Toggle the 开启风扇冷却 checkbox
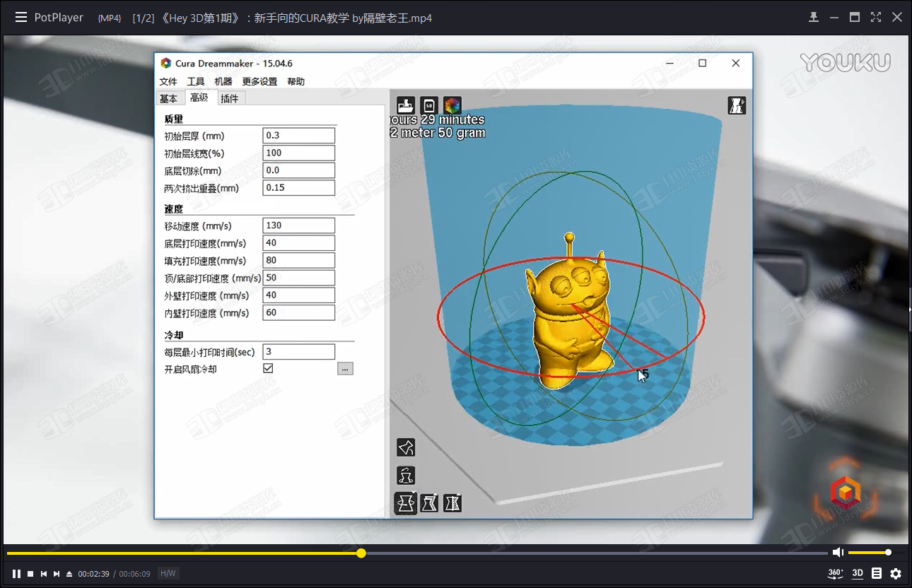Screen dimensions: 912x588 268,368
